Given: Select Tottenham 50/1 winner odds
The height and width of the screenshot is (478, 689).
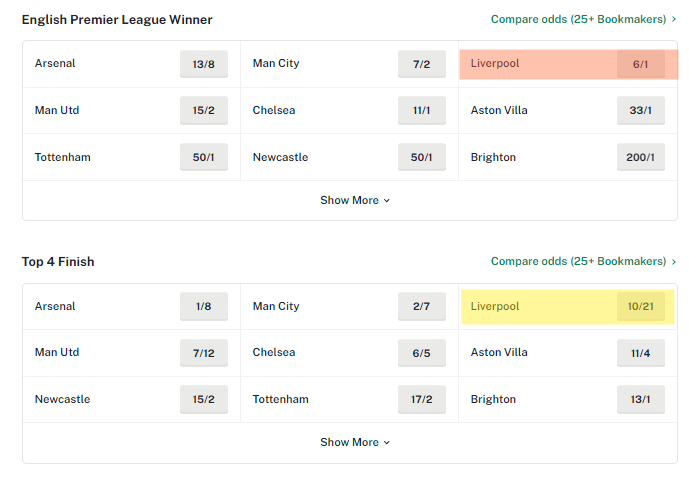Looking at the screenshot, I should [204, 157].
